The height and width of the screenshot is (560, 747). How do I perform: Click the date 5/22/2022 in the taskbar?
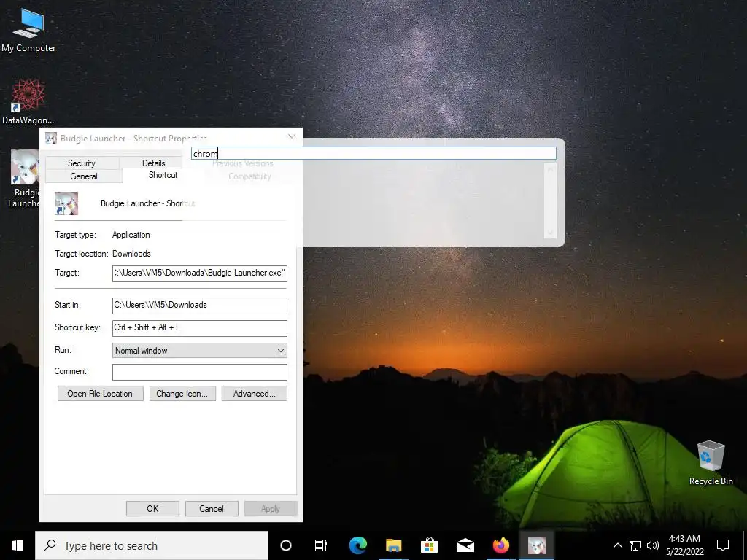point(684,552)
